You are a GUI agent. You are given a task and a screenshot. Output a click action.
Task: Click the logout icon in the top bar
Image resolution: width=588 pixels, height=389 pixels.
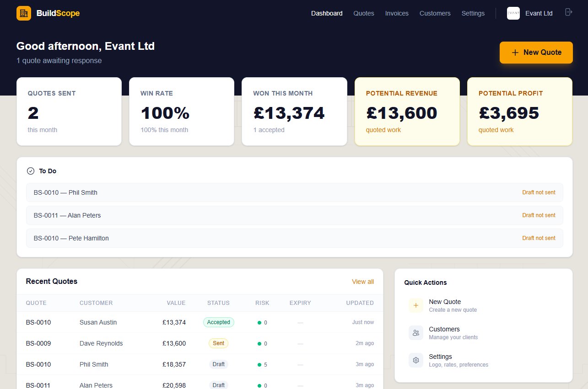coord(568,13)
